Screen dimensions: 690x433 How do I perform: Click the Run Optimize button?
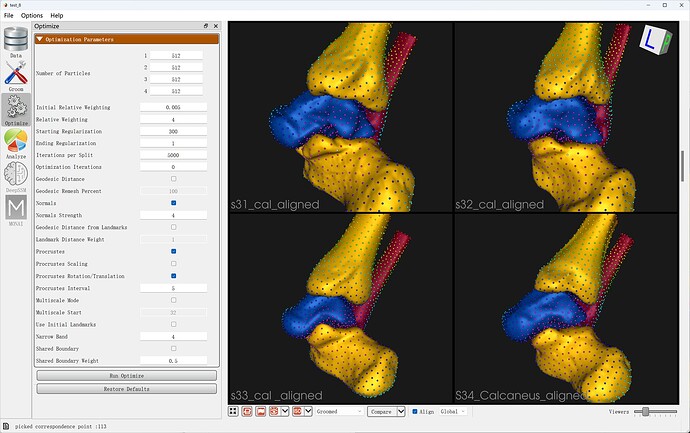point(127,376)
